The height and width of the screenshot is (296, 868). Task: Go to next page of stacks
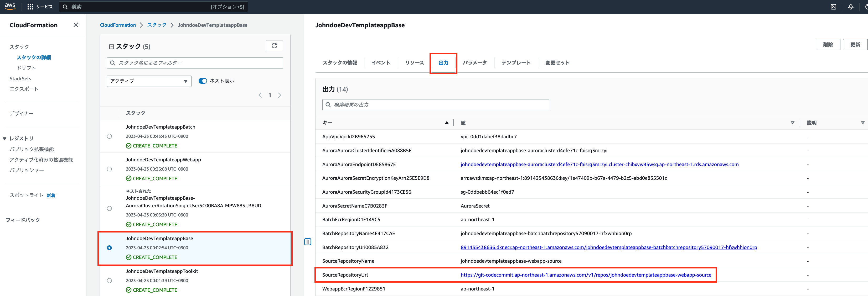[279, 95]
